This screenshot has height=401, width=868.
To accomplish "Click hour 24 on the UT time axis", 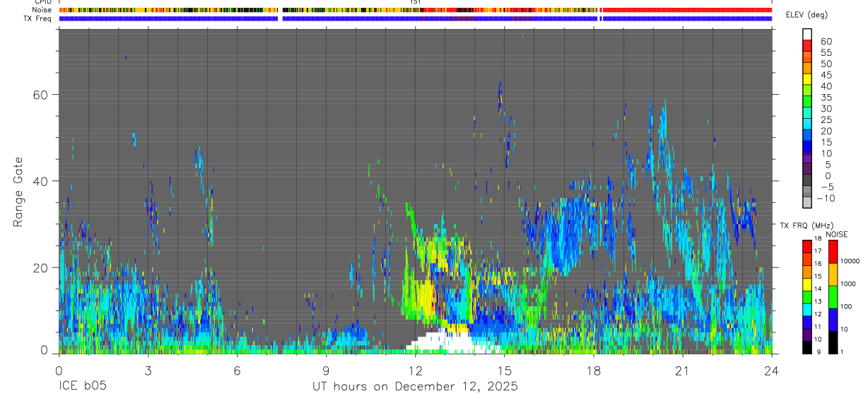I will pyautogui.click(x=772, y=370).
